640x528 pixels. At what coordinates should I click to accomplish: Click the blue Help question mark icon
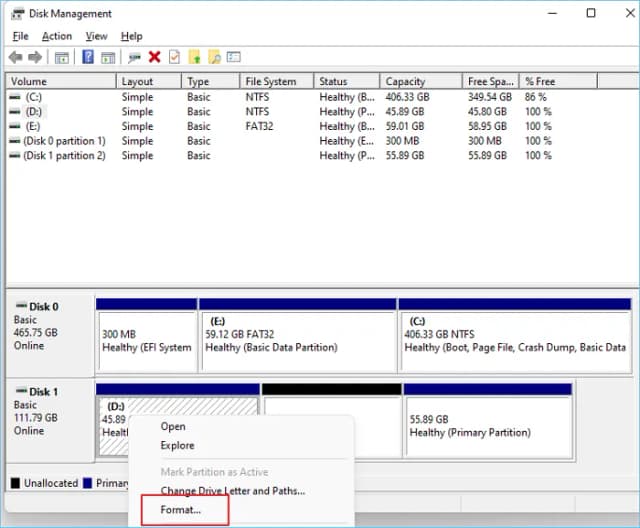tap(88, 58)
